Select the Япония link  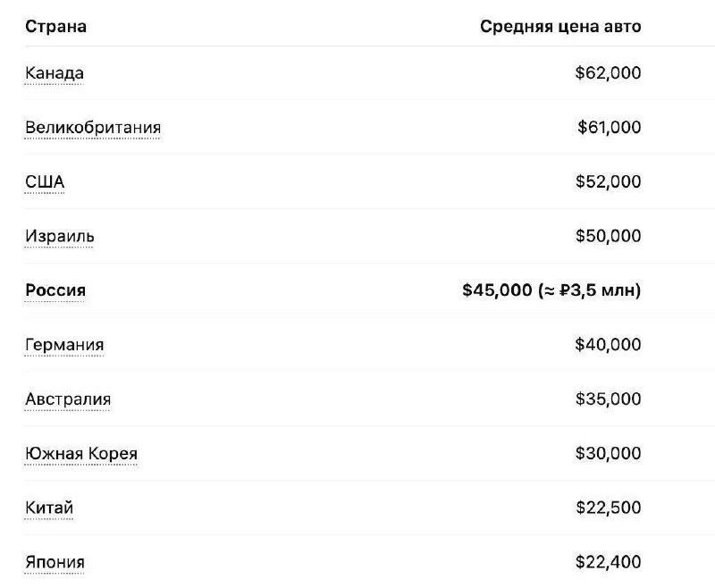tap(55, 563)
